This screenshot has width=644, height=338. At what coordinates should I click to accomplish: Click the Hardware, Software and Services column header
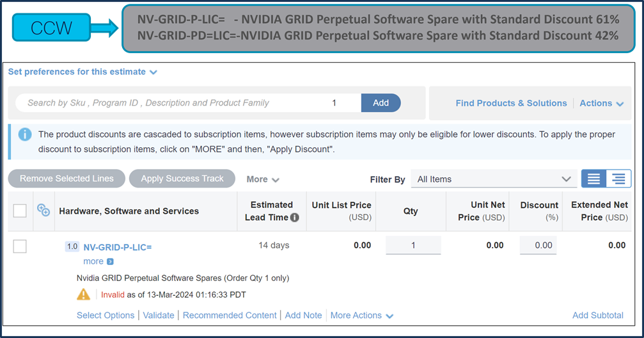[129, 211]
